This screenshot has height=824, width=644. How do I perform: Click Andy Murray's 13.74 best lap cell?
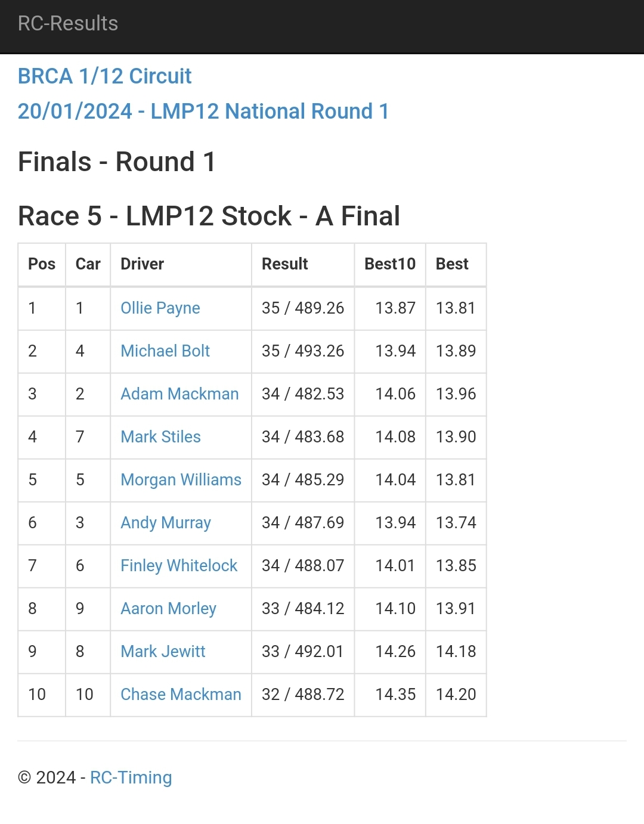click(456, 523)
